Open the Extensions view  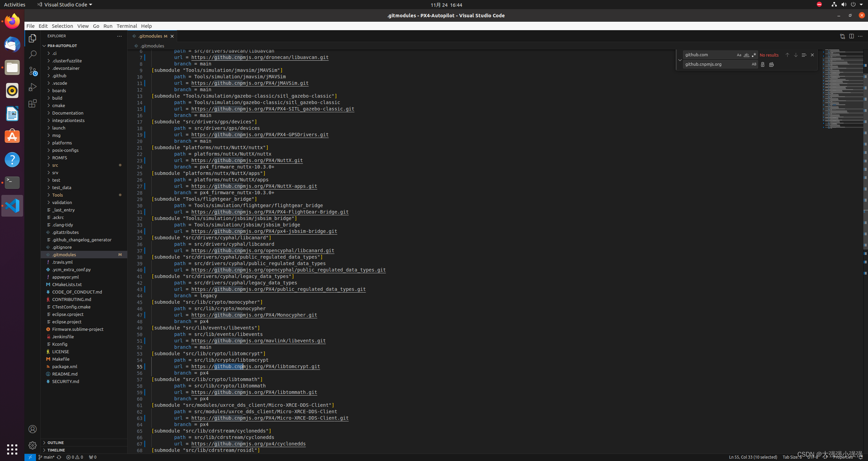[33, 103]
